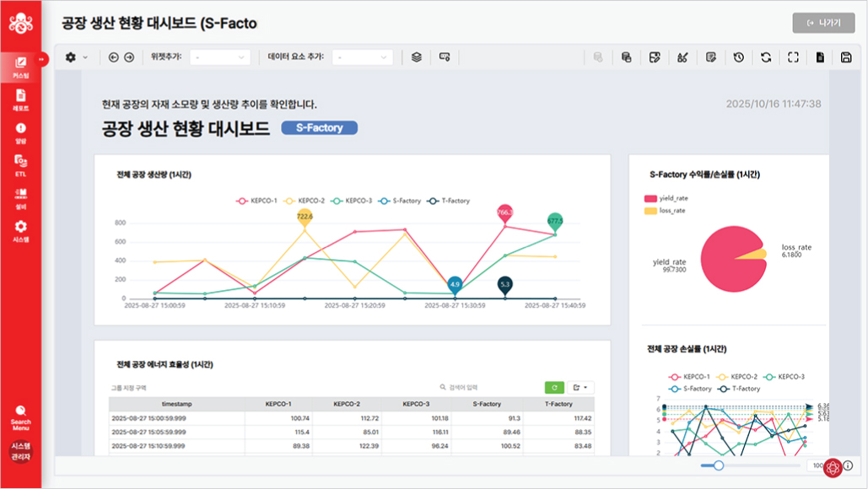The image size is (868, 489).
Task: Save the dashboard with the floppy icon
Action: coord(846,57)
